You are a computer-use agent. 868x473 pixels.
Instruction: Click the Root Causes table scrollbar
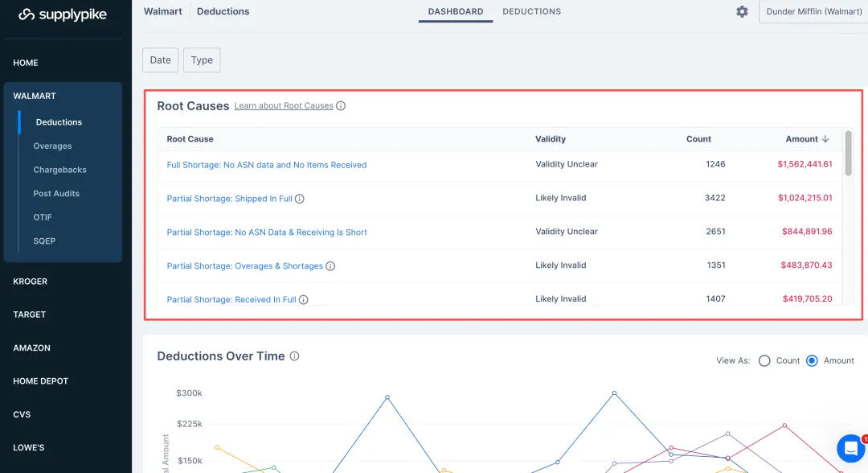click(849, 153)
